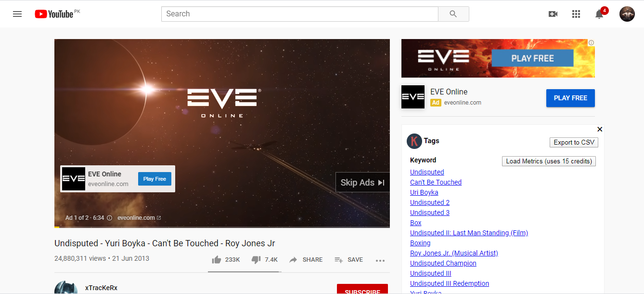The image size is (644, 294).
Task: Subscribe to channel xTracKeRx
Action: (x=362, y=290)
